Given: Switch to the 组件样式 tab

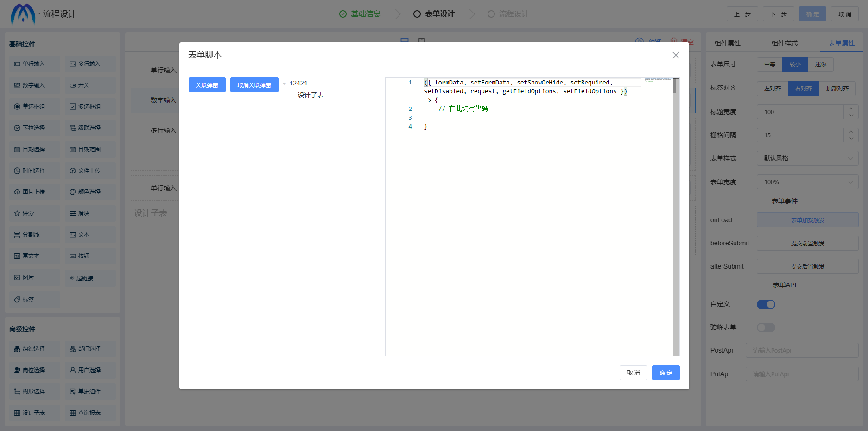Looking at the screenshot, I should [x=784, y=43].
